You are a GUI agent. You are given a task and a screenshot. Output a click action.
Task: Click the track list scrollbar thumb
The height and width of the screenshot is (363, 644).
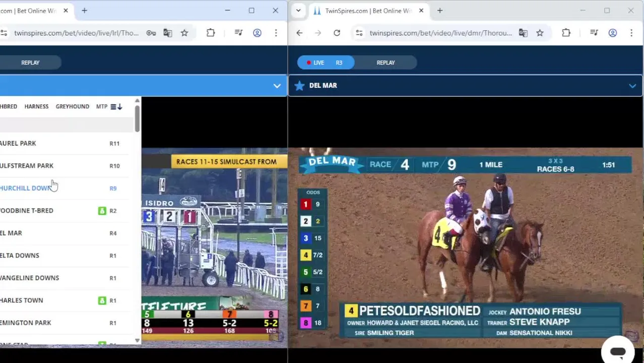point(137,119)
